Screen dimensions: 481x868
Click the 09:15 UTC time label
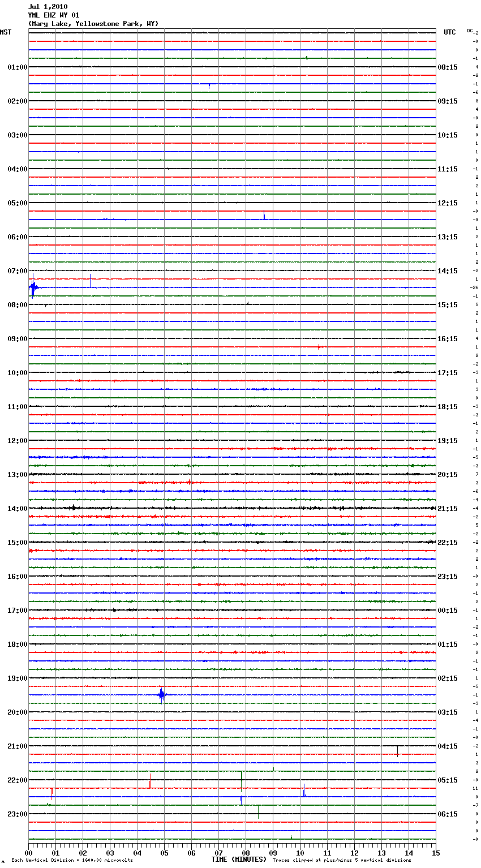point(448,101)
